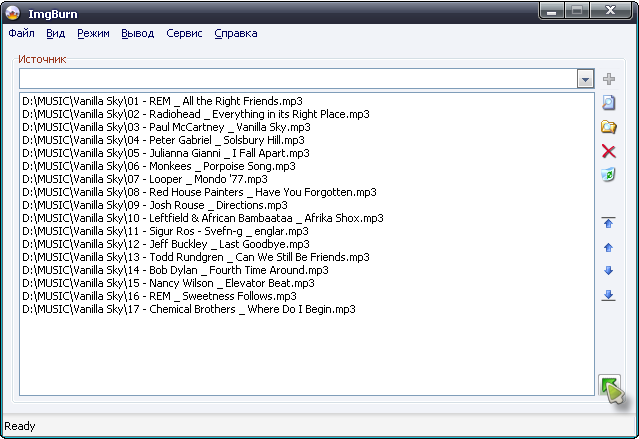
Task: Select the Bob Dylan Fourth Time Around file
Action: tap(175, 270)
